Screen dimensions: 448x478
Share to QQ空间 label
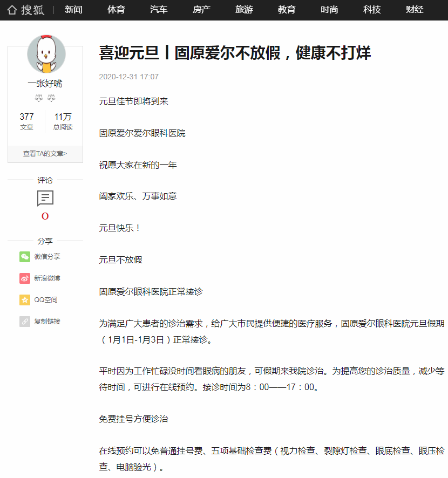point(46,300)
